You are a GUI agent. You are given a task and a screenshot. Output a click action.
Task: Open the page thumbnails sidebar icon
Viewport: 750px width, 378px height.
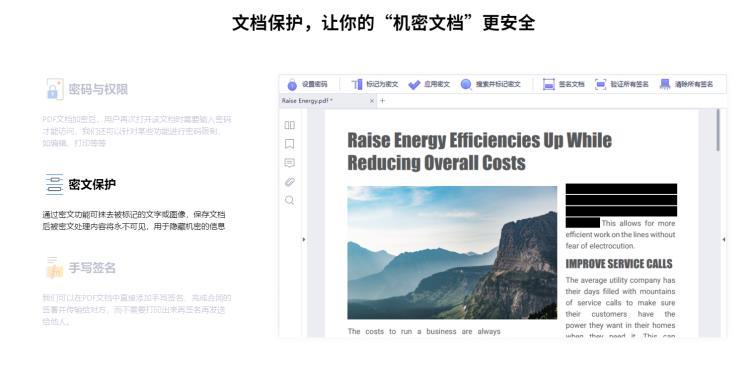point(289,125)
